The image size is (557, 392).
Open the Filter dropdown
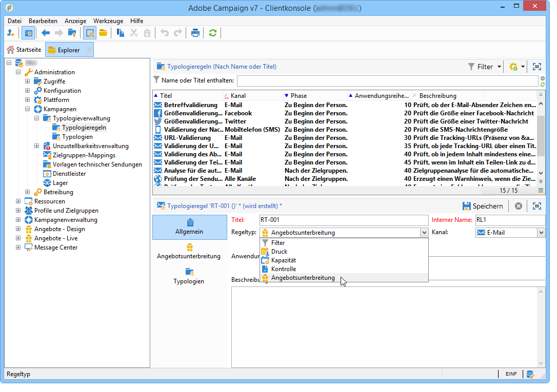click(485, 67)
